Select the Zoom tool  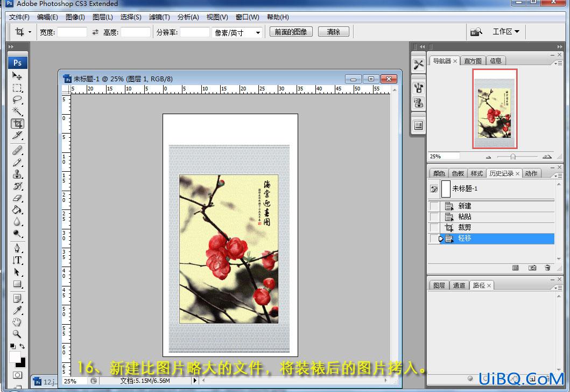pos(17,334)
